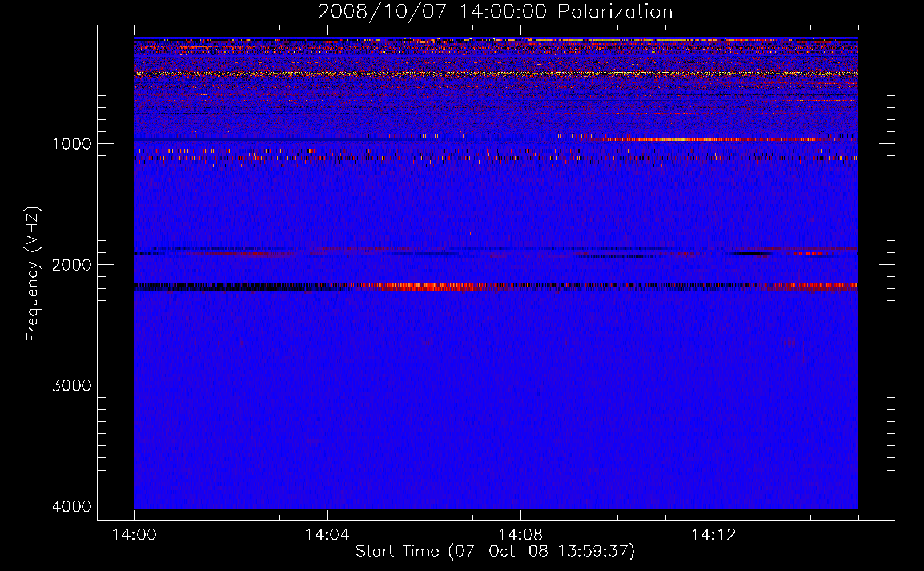The image size is (924, 571).
Task: Click the 14:00 time tick label
Action: [134, 535]
